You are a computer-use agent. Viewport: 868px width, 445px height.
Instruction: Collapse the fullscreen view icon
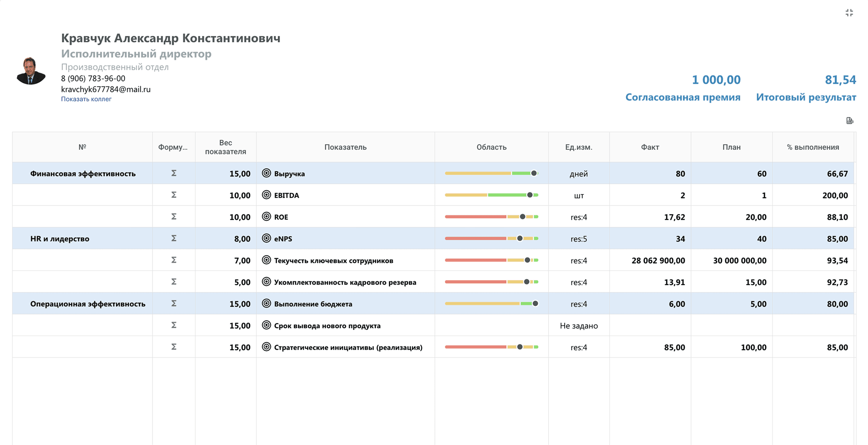tap(849, 13)
